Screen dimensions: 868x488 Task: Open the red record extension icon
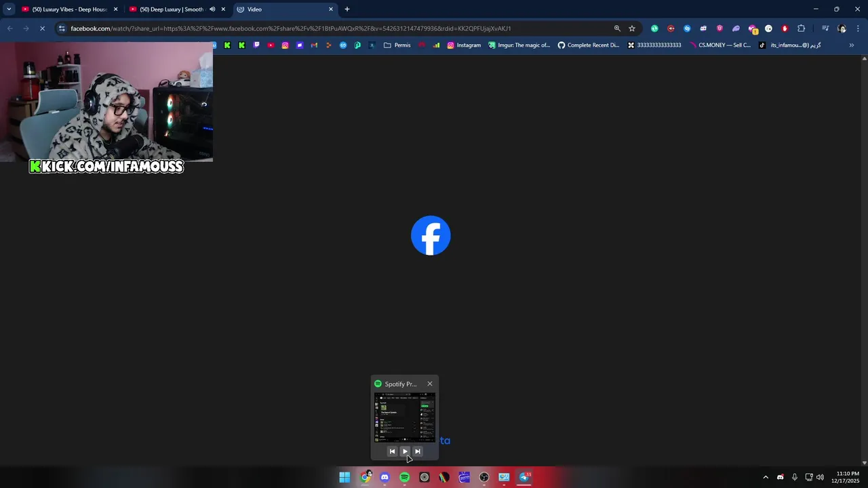point(671,28)
